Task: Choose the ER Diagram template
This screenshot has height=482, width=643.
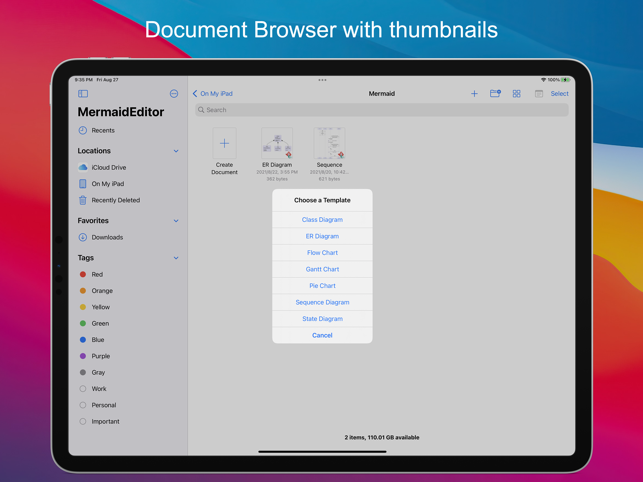Action: click(x=322, y=236)
